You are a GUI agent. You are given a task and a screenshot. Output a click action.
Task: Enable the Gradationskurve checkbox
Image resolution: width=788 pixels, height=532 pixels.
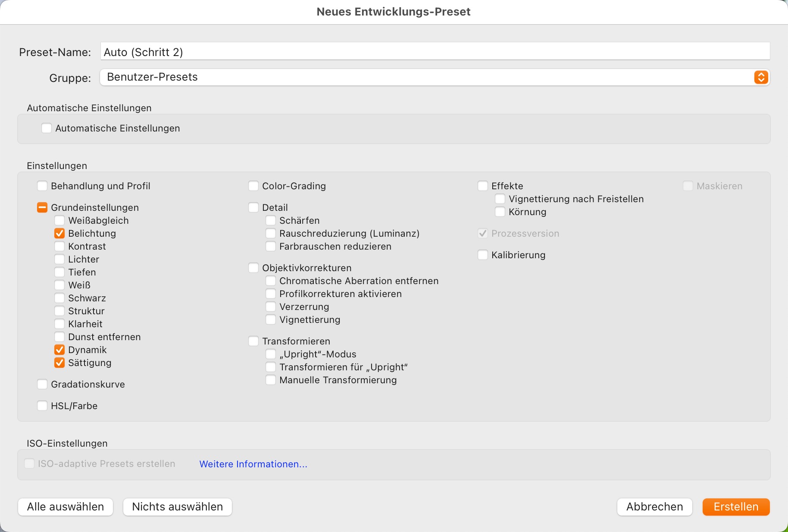tap(42, 385)
